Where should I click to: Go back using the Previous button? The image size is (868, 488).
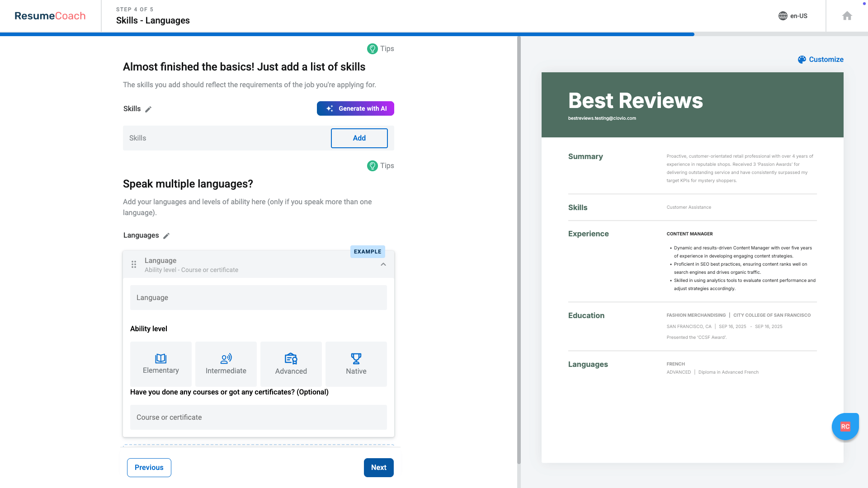[x=149, y=468]
